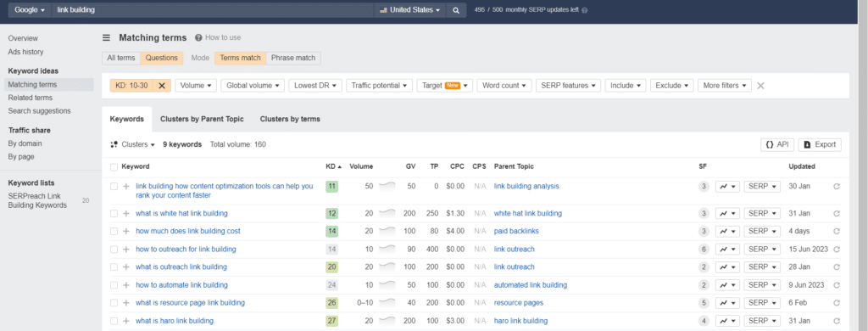Add 'how to automate link building' with plus icon
This screenshot has width=868, height=331.
(126, 285)
